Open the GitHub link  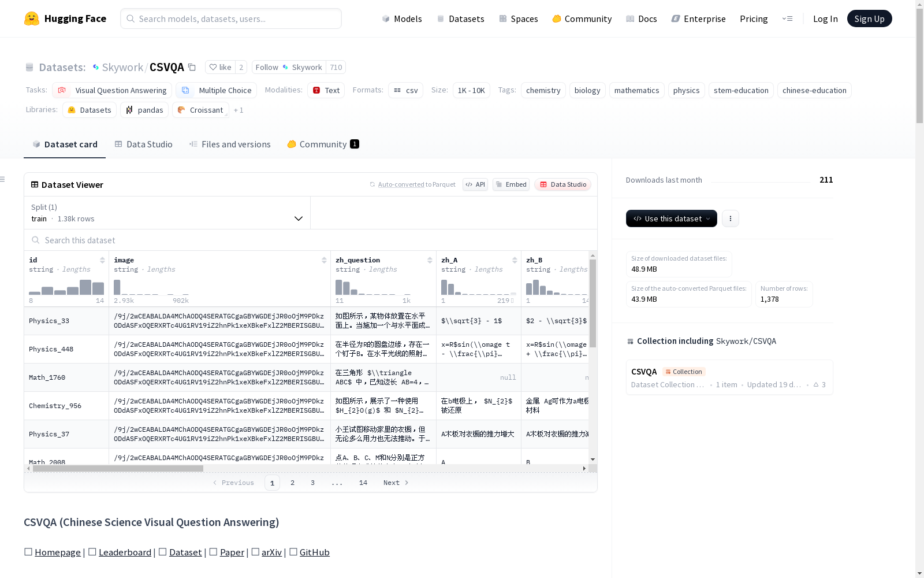coord(315,552)
